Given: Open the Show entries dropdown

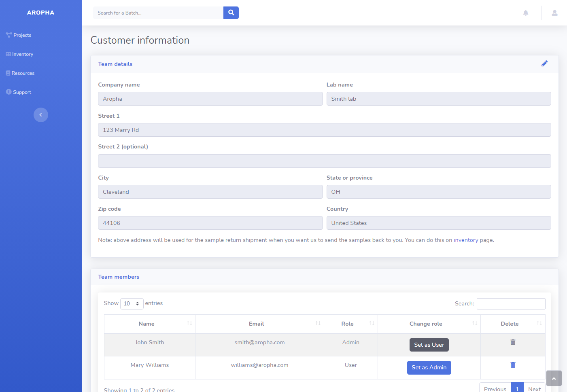Looking at the screenshot, I should [x=132, y=303].
